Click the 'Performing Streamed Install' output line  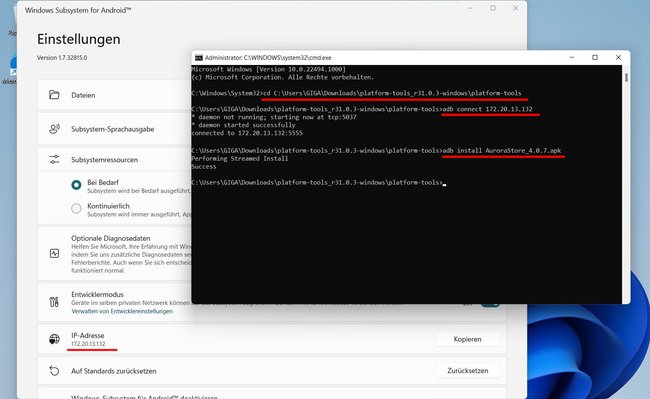[x=240, y=158]
